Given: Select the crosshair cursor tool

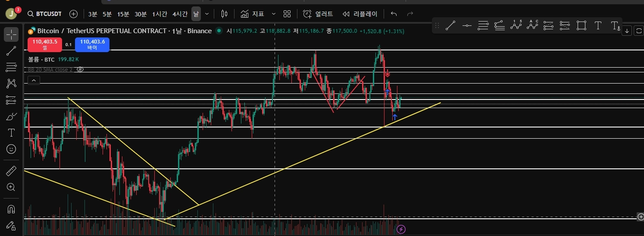Looking at the screenshot, I should tap(11, 34).
